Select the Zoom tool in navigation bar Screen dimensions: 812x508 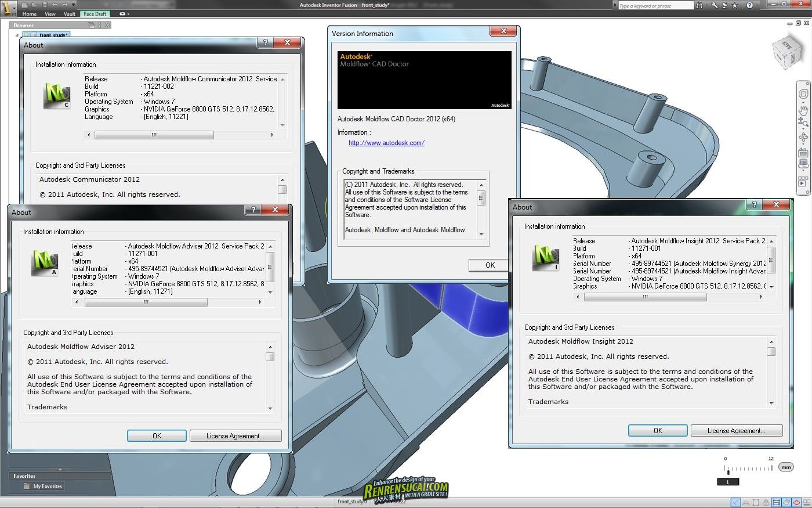tap(803, 122)
